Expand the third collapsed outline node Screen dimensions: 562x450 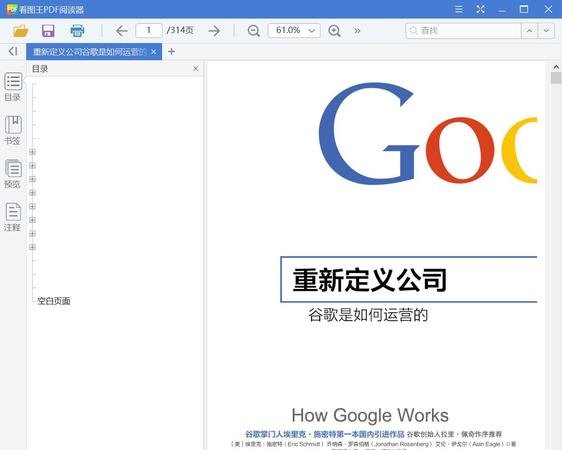33,179
